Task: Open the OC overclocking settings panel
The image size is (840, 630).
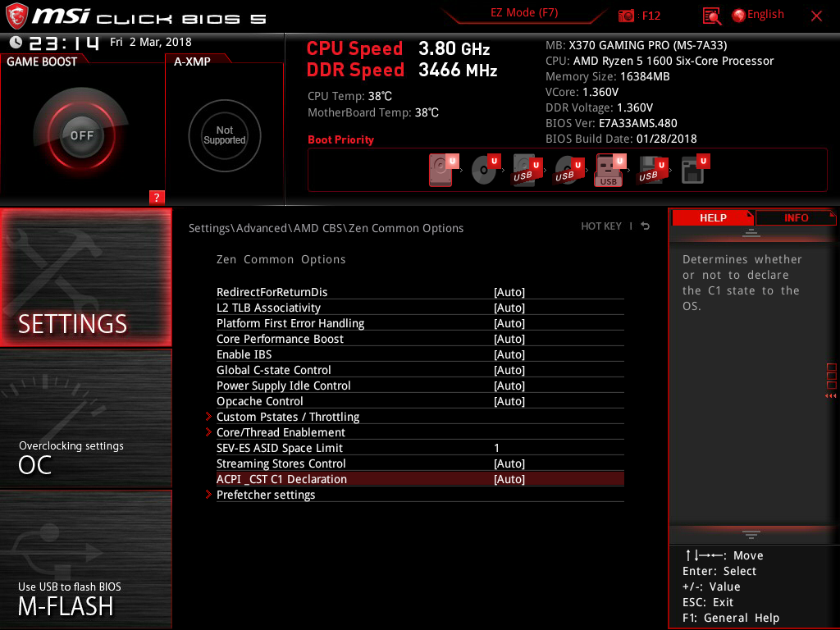Action: click(x=85, y=418)
